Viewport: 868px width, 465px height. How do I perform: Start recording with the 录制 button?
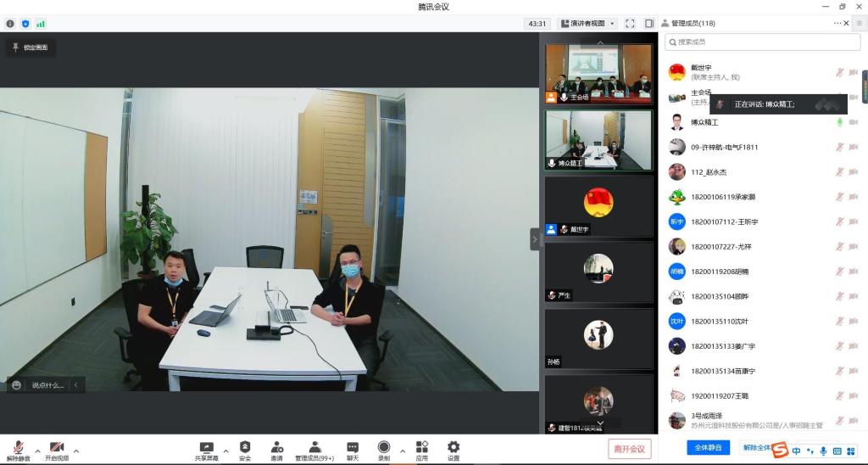click(x=383, y=450)
